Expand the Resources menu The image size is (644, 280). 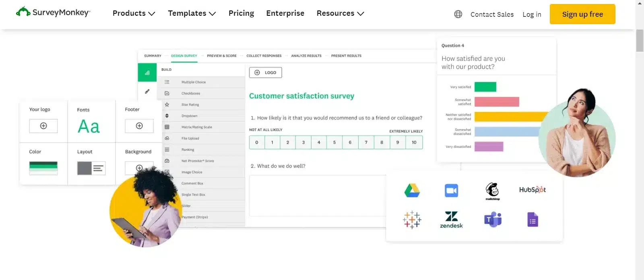(x=340, y=13)
